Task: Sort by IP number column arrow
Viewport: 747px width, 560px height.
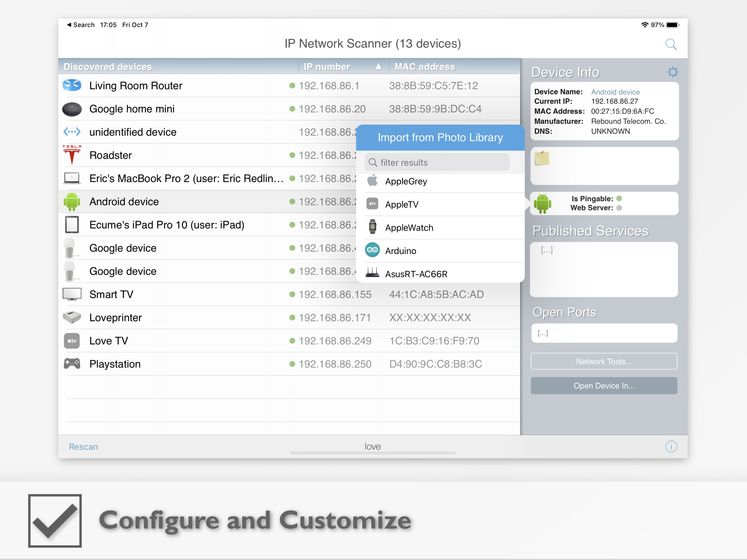Action: 378,66
